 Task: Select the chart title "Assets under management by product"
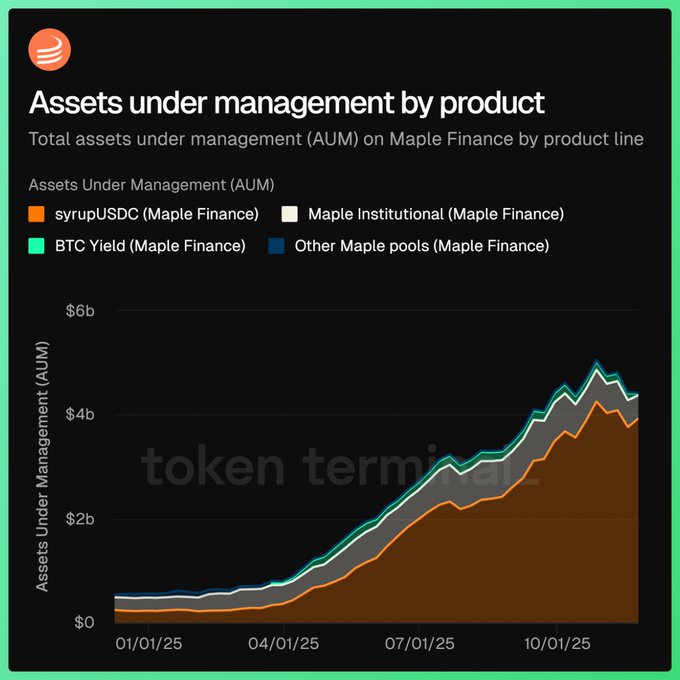coord(287,102)
